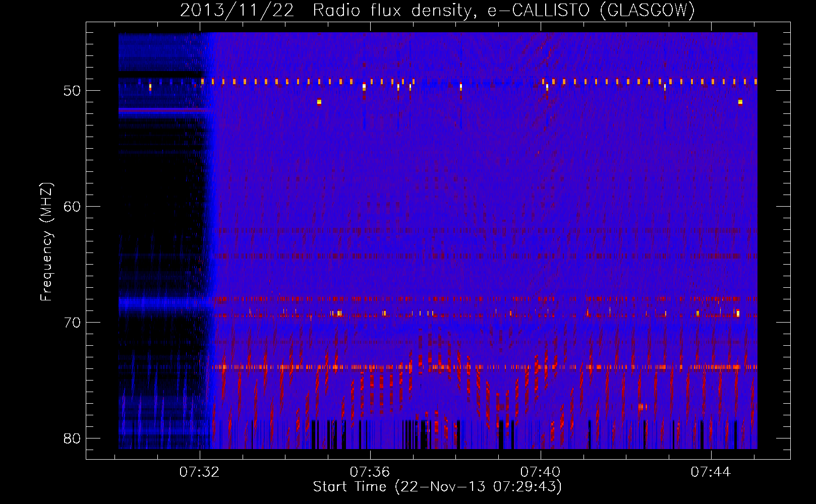Click the '07:40' time tick label
The image size is (816, 504).
[541, 472]
